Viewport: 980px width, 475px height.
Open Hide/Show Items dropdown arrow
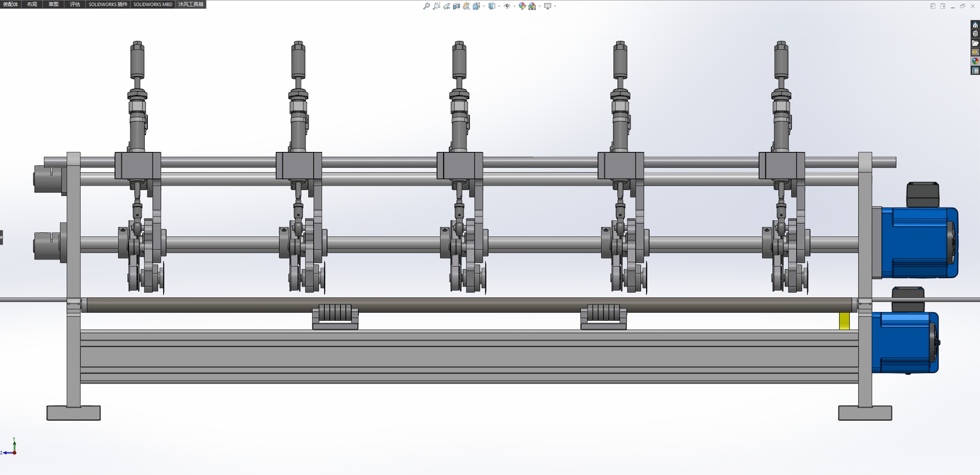[514, 6]
